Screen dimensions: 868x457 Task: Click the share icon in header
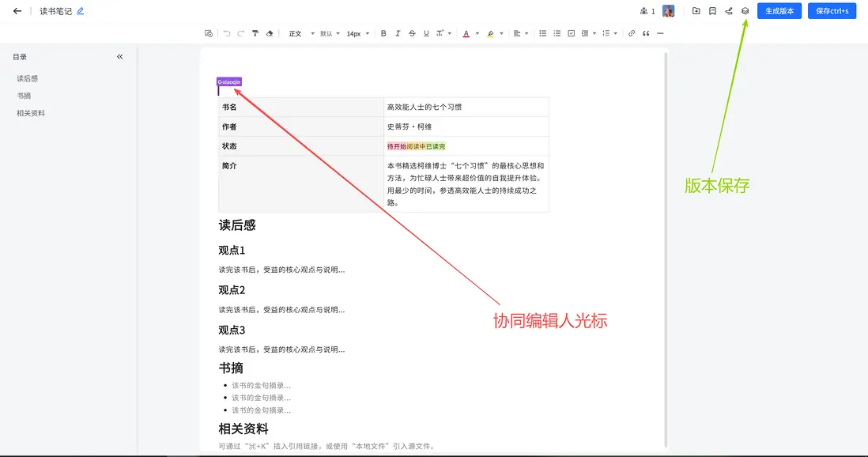tap(729, 11)
